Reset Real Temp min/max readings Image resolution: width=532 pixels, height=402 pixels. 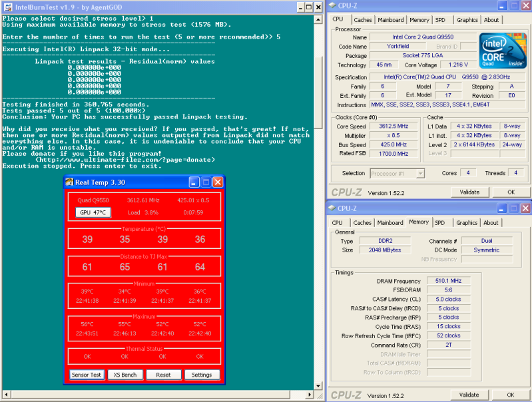click(x=163, y=375)
